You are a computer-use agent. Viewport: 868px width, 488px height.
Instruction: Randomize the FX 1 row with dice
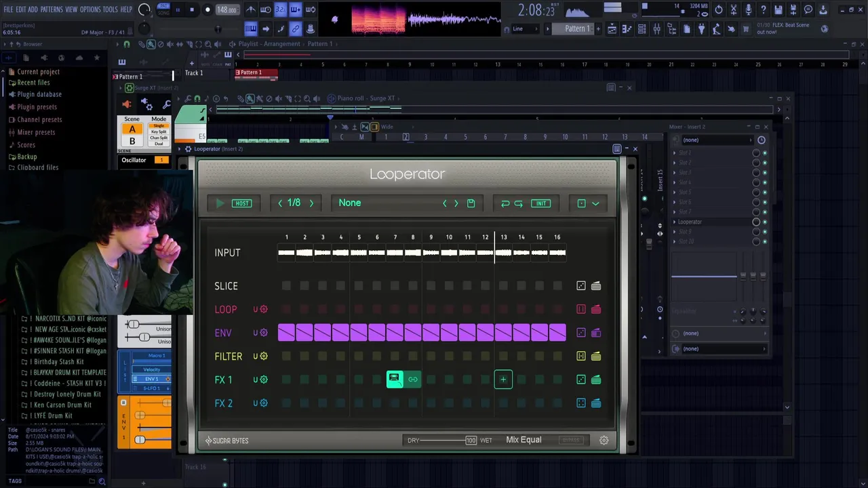point(581,380)
